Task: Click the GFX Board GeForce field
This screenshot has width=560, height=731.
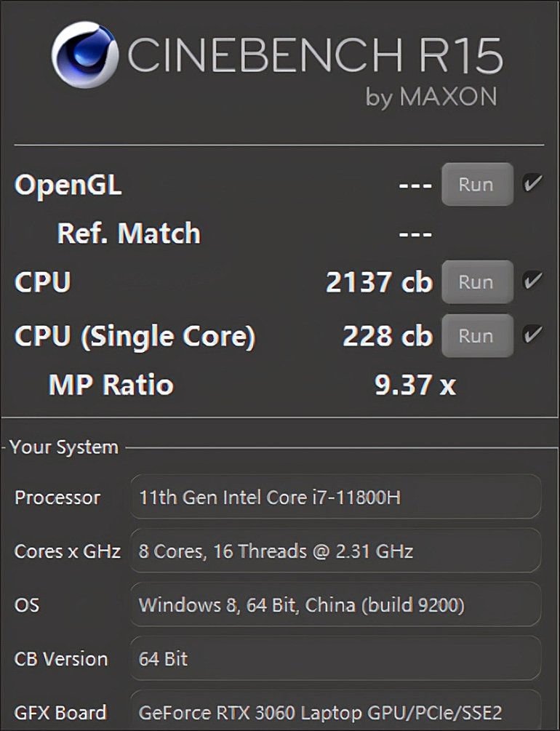Action: click(x=336, y=711)
